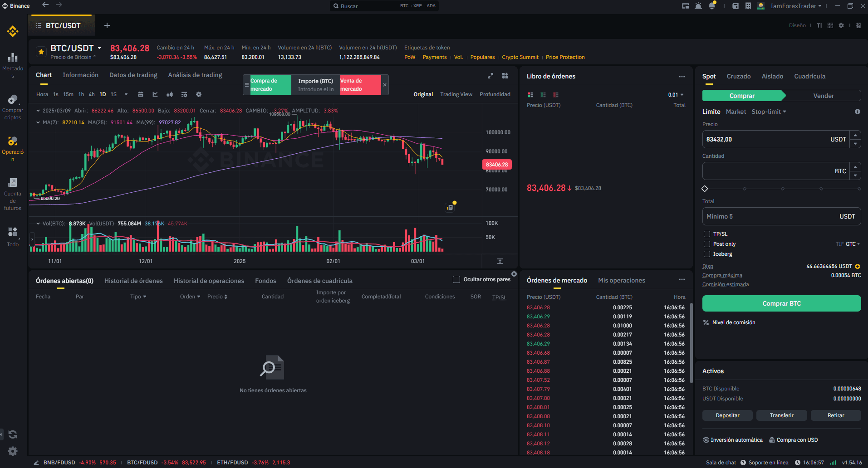Open notifications bell icon

coord(712,6)
